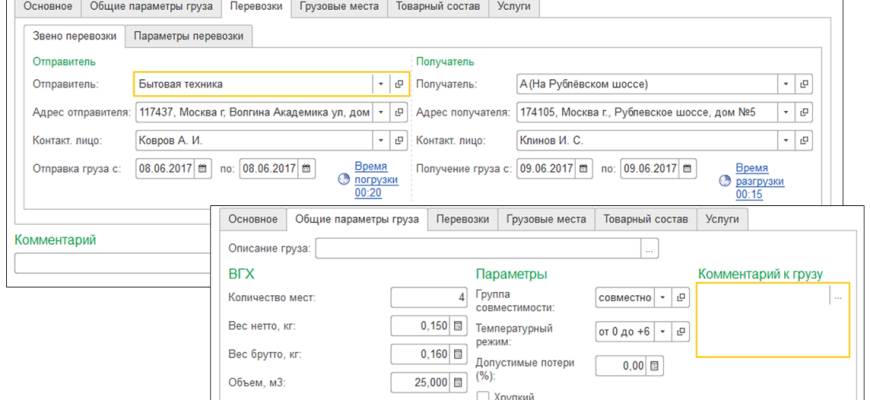Viewport: 870px width, 400px height.
Task: Click the open-form icon beside Клинов И. С.
Action: click(803, 141)
